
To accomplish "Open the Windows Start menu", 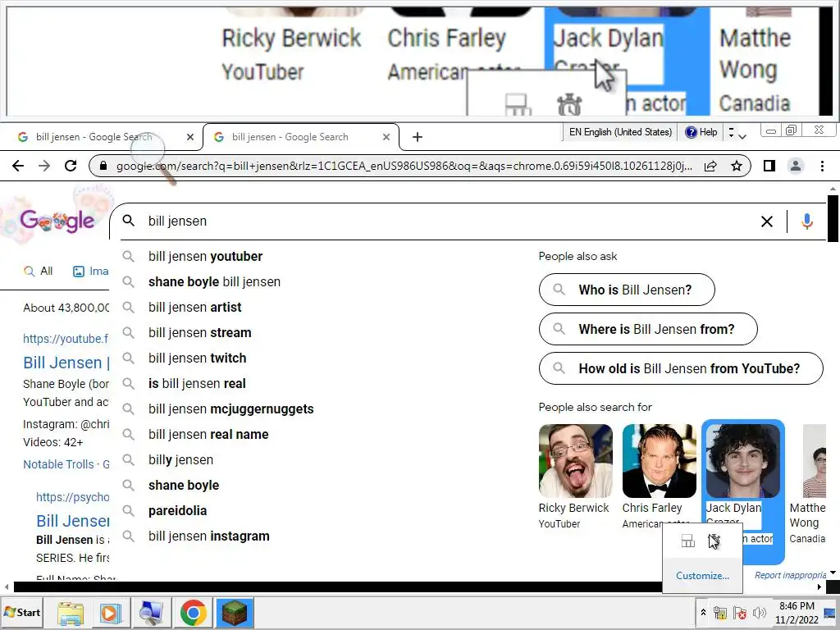I will click(22, 612).
